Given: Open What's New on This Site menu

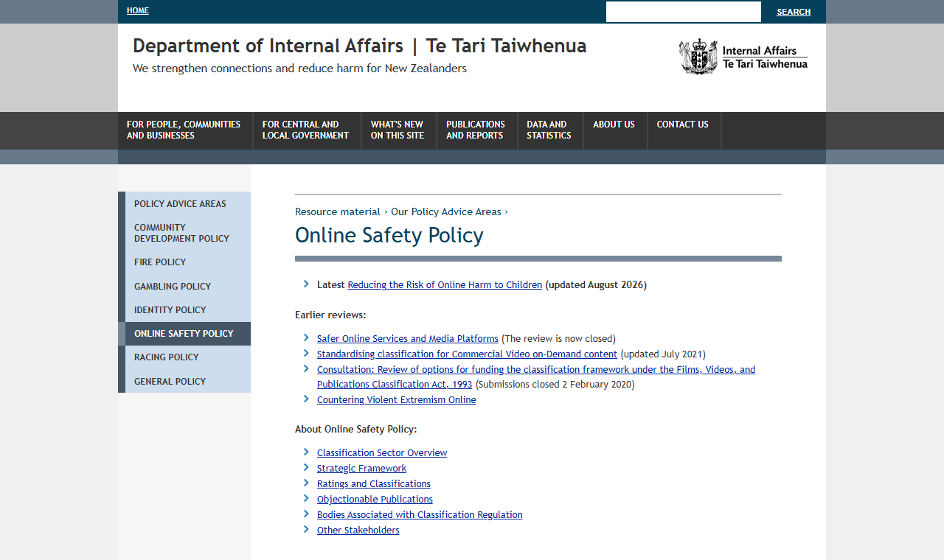Looking at the screenshot, I should (398, 130).
